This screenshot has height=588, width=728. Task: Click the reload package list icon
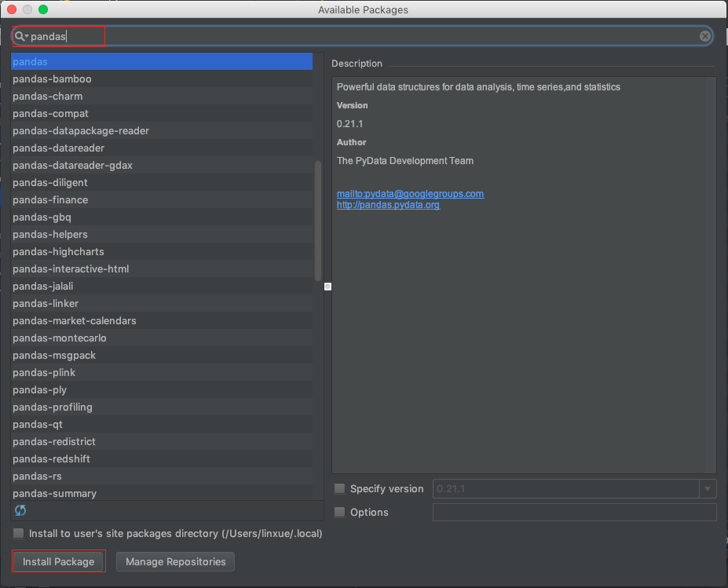[x=20, y=510]
